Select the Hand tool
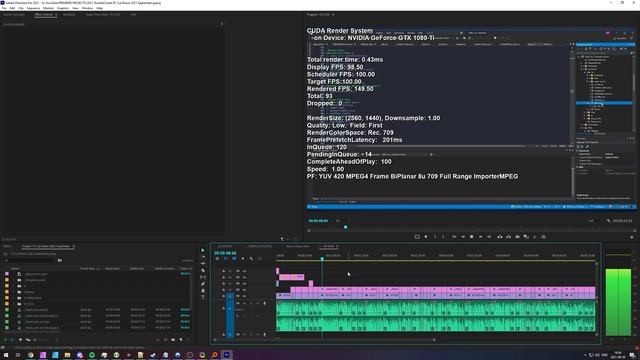Screen dimensions: 640x360 [x=203, y=291]
